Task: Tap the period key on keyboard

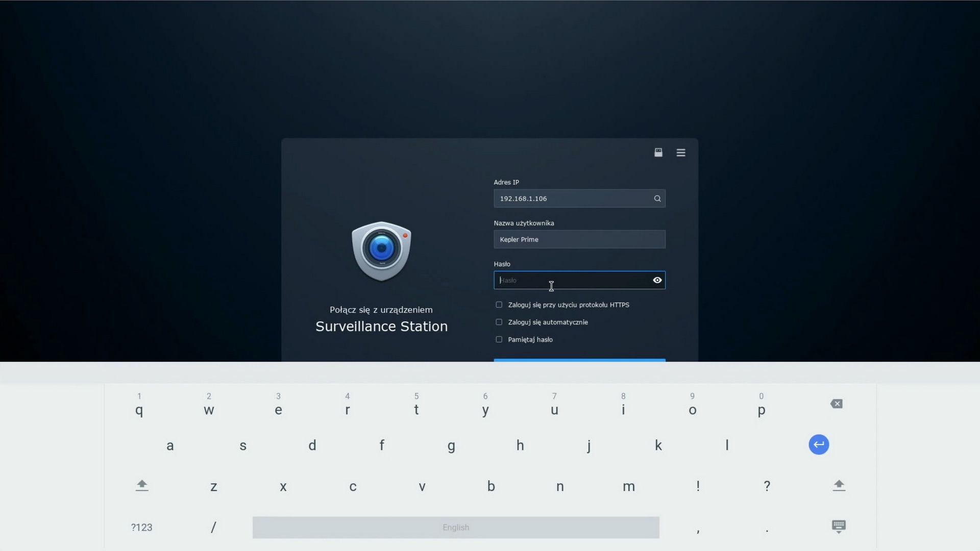Action: tap(767, 531)
